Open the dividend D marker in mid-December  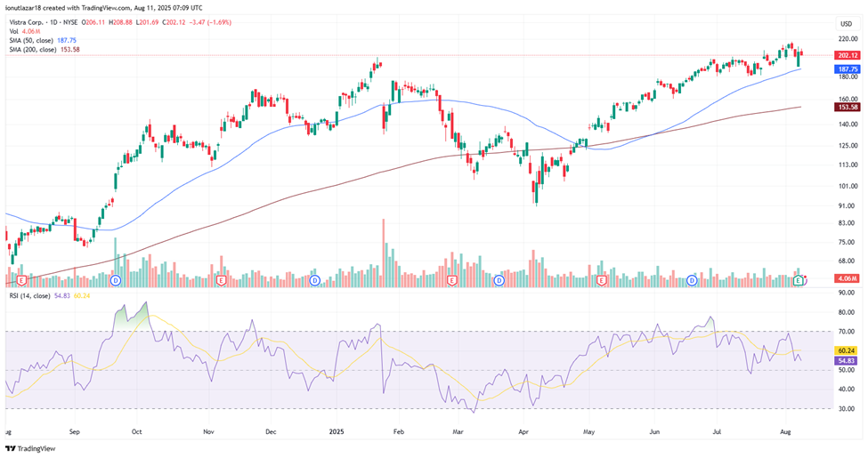click(315, 280)
